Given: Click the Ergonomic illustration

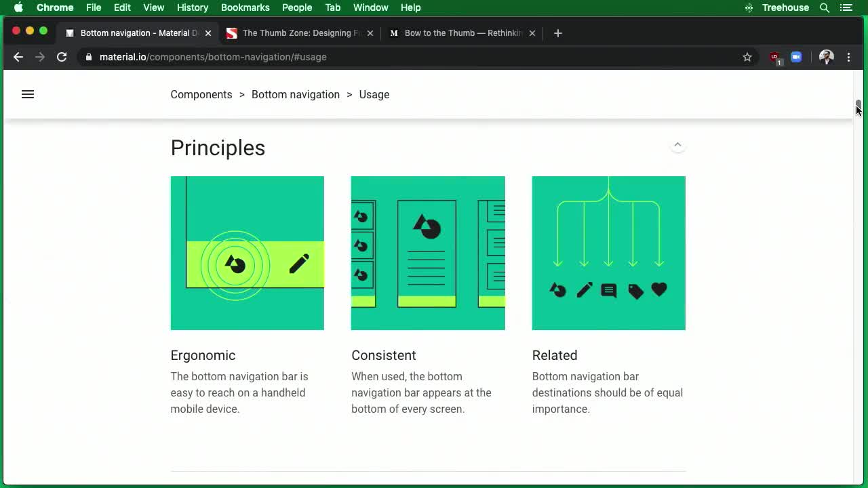Looking at the screenshot, I should [x=248, y=253].
